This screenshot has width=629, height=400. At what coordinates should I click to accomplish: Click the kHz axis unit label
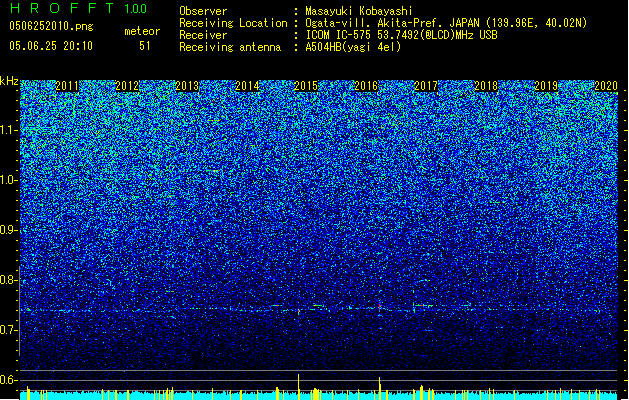[9, 81]
